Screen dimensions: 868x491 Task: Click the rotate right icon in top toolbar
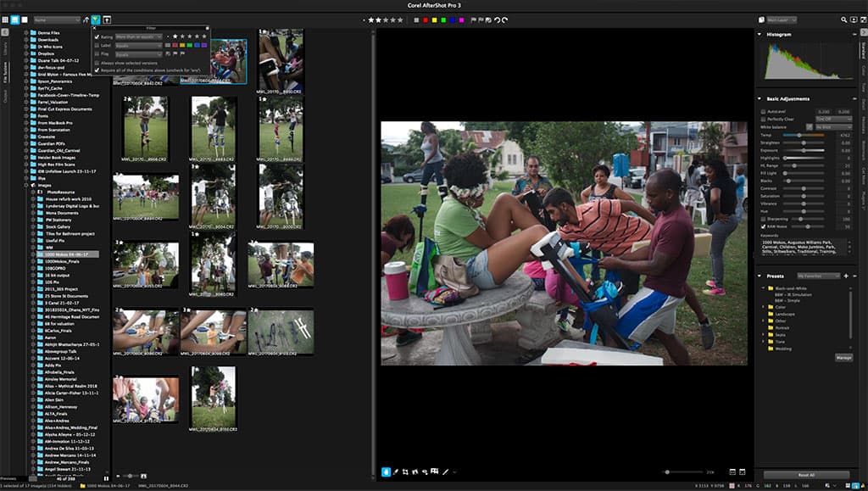tap(506, 19)
